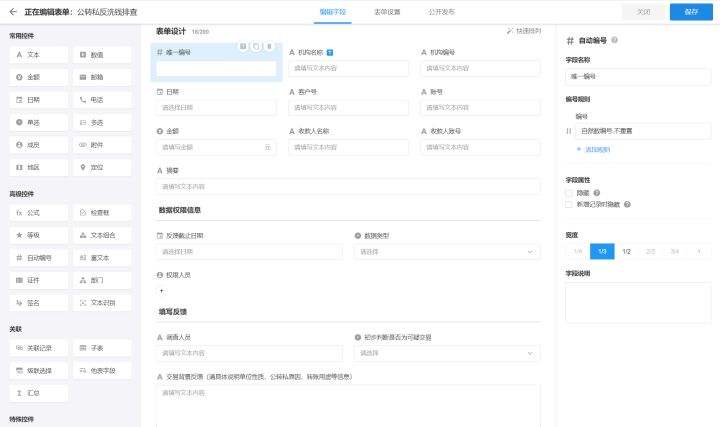Click the 关闭 close button

pyautogui.click(x=643, y=12)
